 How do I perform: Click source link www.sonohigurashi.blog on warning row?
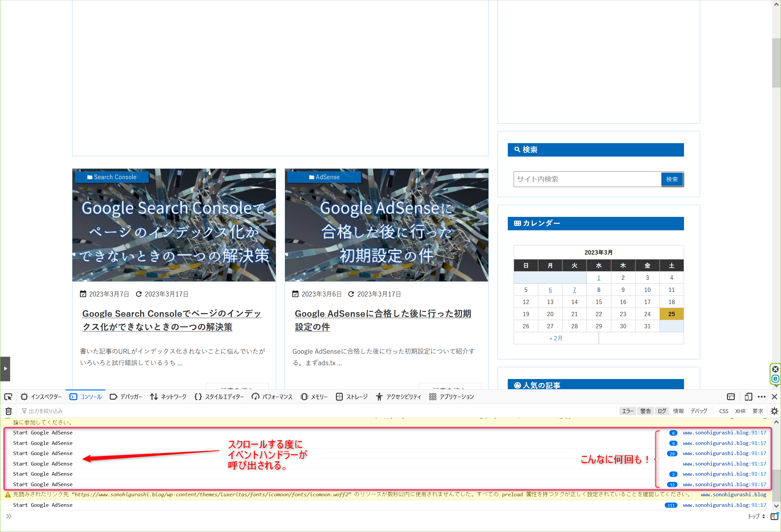[x=733, y=495]
